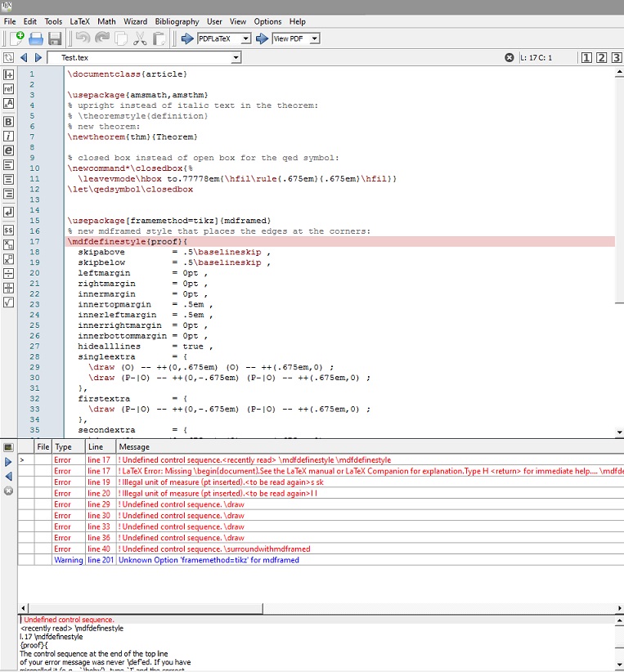
Task: Open the Help menu
Action: click(297, 21)
